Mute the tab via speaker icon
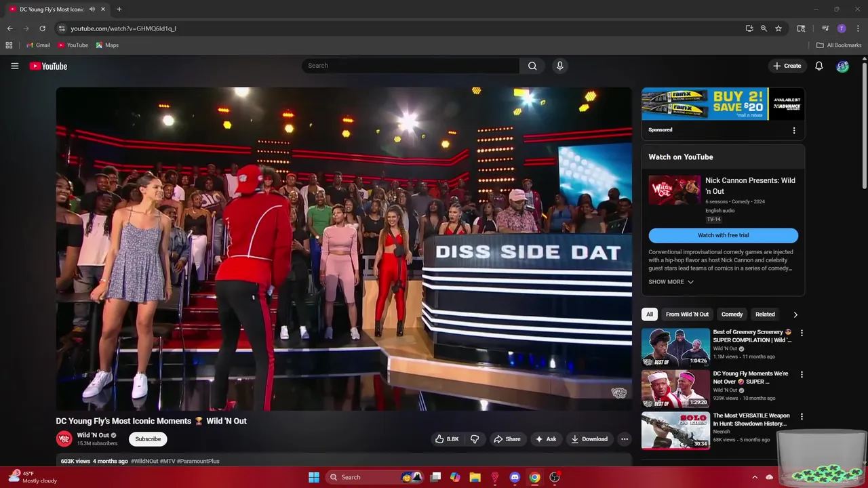 pyautogui.click(x=92, y=9)
